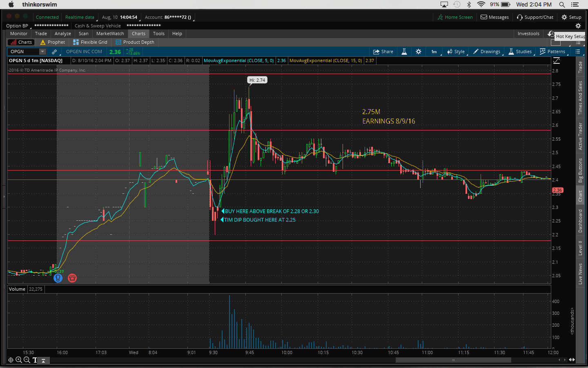Screen dimensions: 588x368
Task: Open the Times And Sales side tab
Action: point(580,98)
